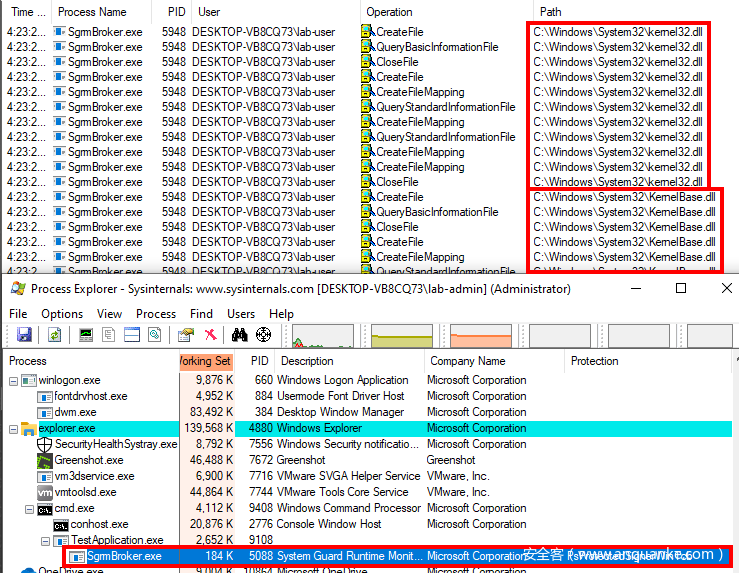Click QueryBasicInformationFile event for kernel32.dll

(x=437, y=47)
